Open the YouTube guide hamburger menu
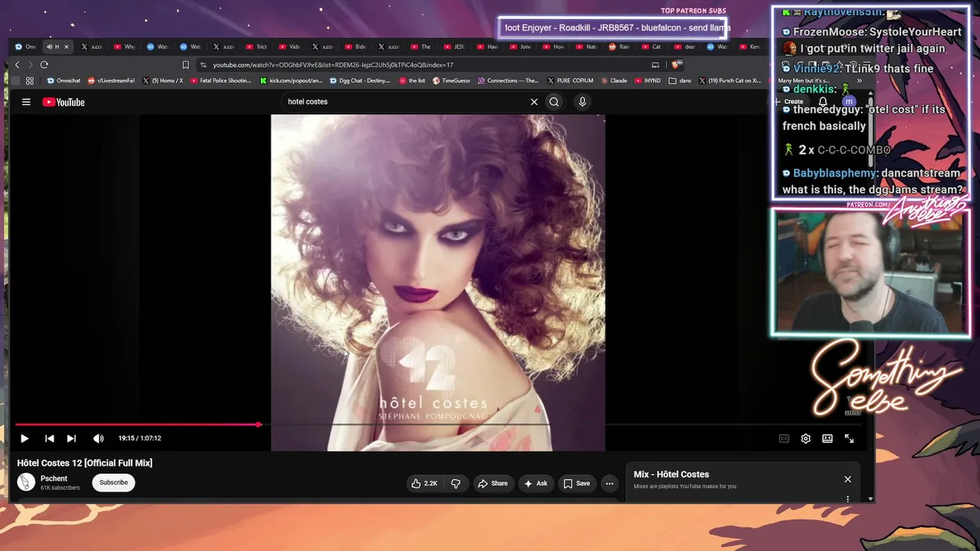Image resolution: width=980 pixels, height=551 pixels. pos(26,102)
